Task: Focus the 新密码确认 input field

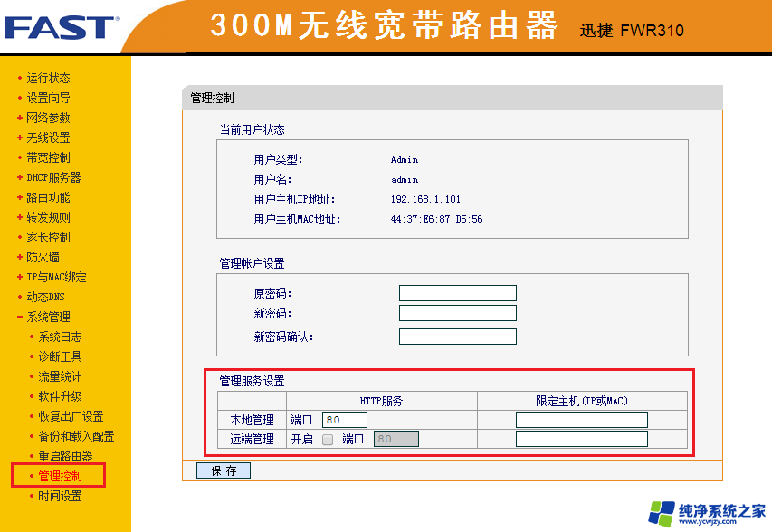Action: tap(457, 337)
